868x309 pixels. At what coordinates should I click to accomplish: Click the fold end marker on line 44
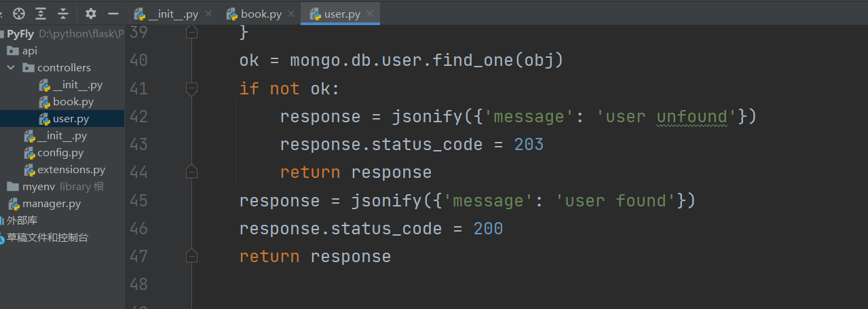coord(191,171)
